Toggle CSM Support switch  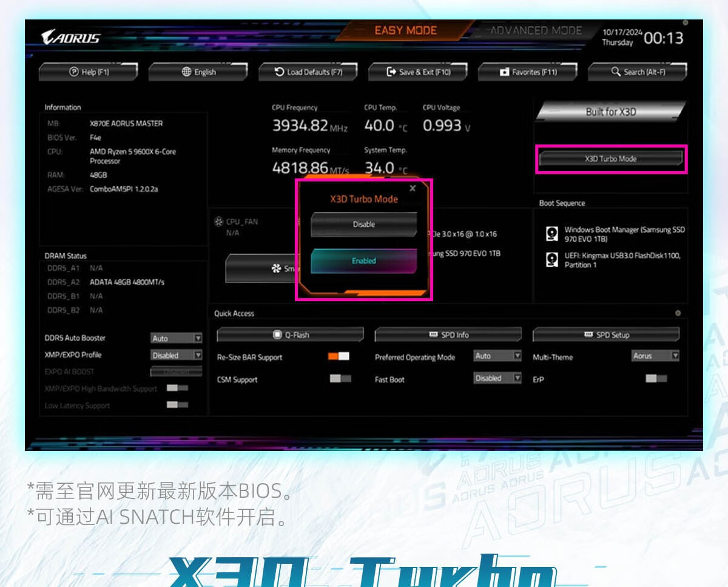[x=340, y=379]
